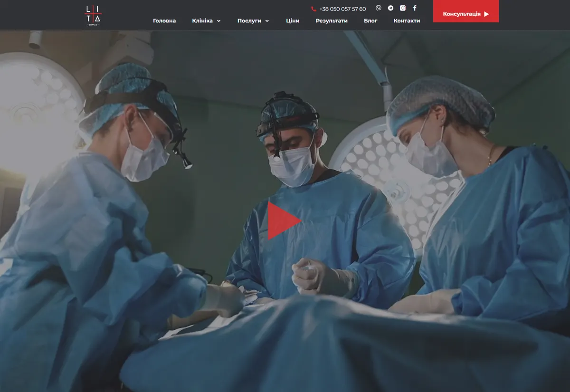
Task: Open the Instagram profile icon
Action: point(403,8)
